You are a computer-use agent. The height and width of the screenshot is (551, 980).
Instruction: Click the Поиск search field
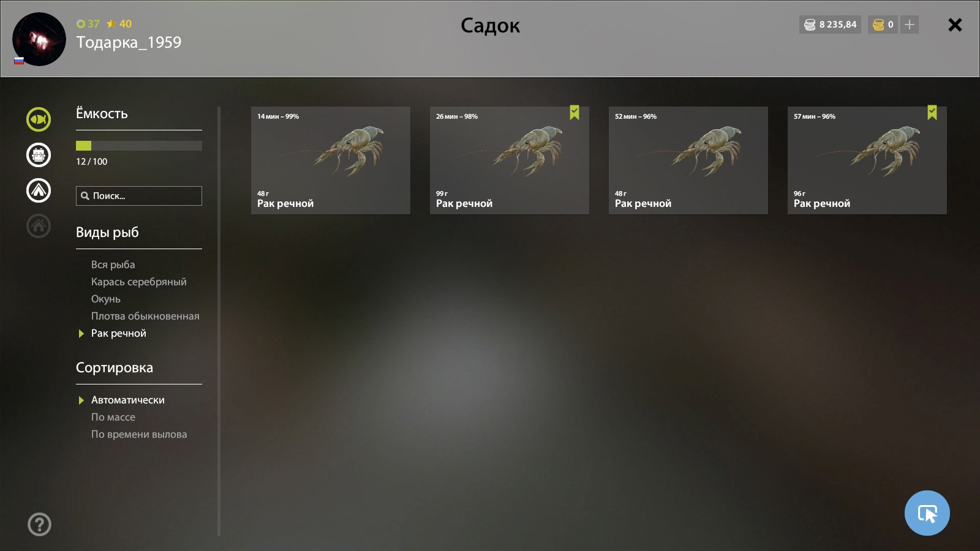click(x=139, y=196)
